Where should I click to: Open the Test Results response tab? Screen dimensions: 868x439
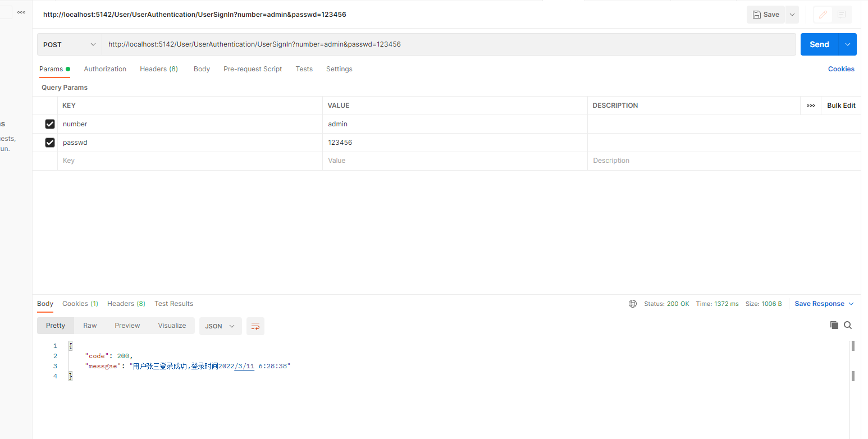[173, 303]
